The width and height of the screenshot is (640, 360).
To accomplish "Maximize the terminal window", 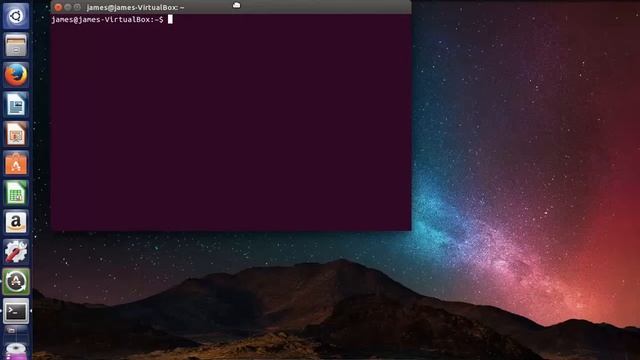I will coord(77,7).
